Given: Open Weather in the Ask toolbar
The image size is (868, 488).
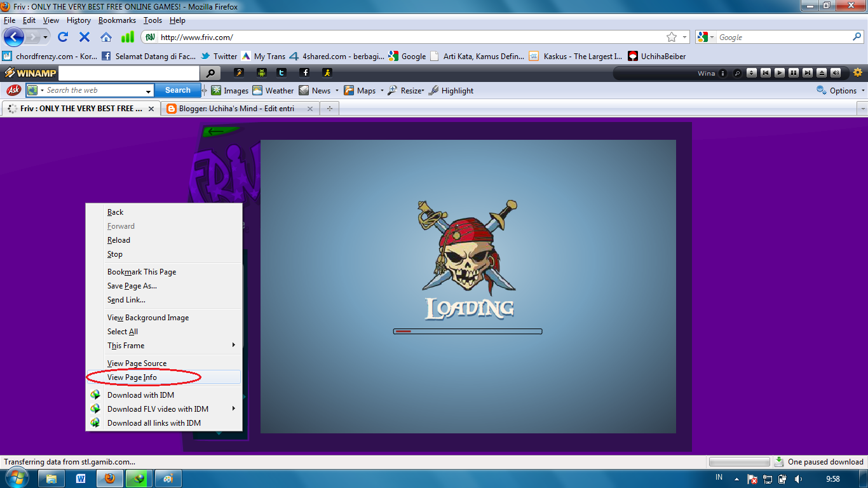Looking at the screenshot, I should pos(273,90).
